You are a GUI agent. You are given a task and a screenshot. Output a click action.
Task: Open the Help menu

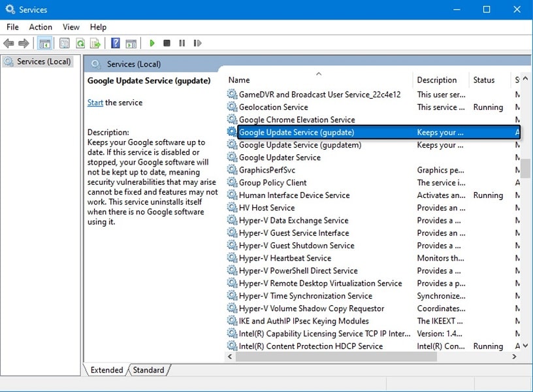click(98, 27)
